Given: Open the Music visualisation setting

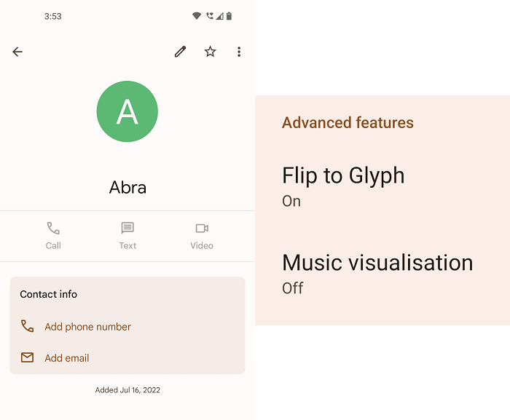Looking at the screenshot, I should (377, 273).
